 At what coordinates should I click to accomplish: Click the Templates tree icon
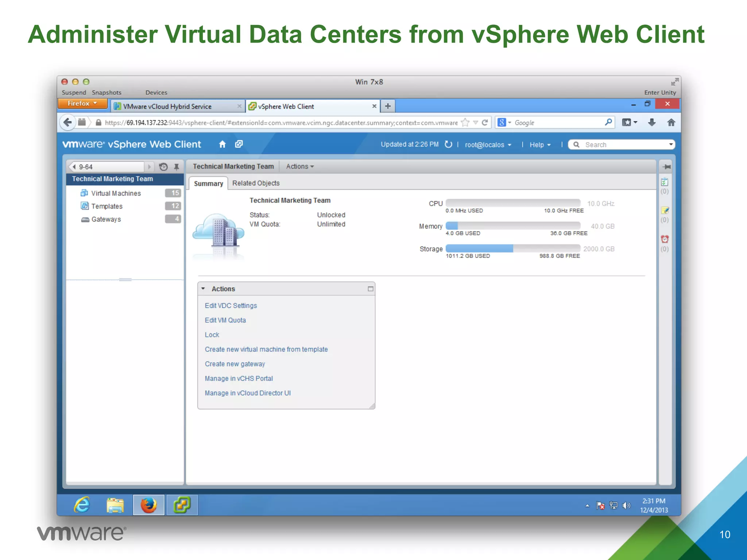click(x=84, y=206)
